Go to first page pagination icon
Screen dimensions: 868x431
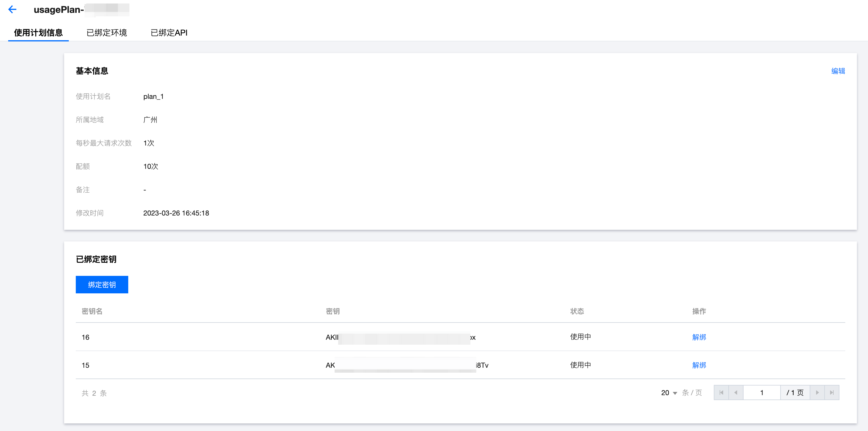pos(721,393)
